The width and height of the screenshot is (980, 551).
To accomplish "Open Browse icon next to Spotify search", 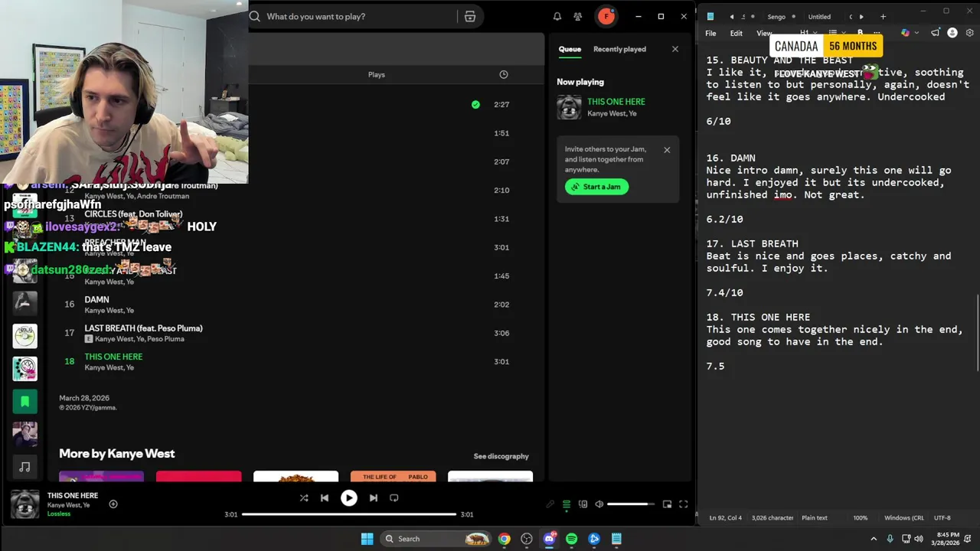I will tap(470, 16).
